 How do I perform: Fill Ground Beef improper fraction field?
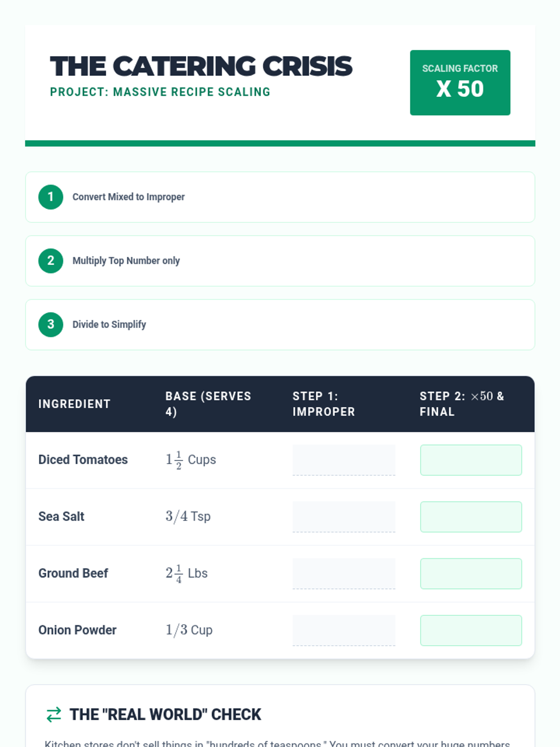343,573
